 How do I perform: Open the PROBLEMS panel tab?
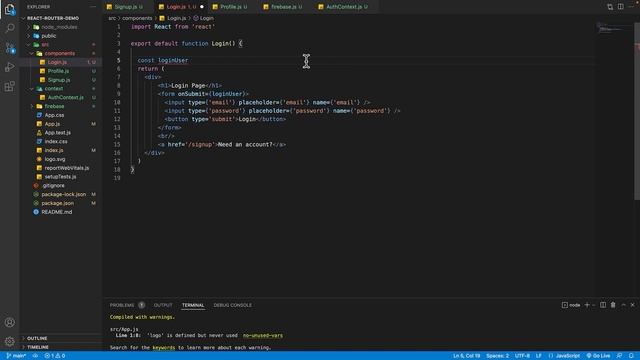[122, 305]
